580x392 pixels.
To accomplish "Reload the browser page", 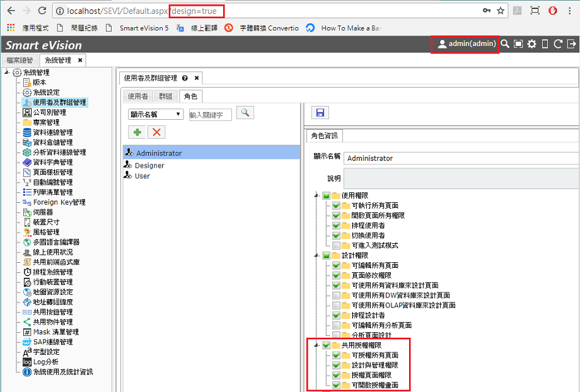I will pos(42,11).
